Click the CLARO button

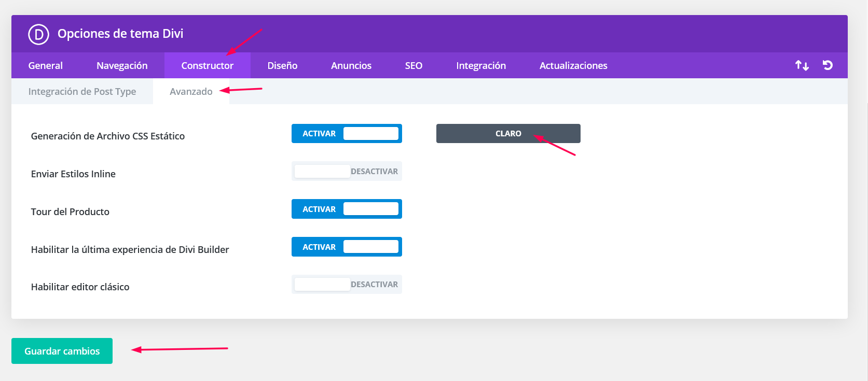coord(508,134)
